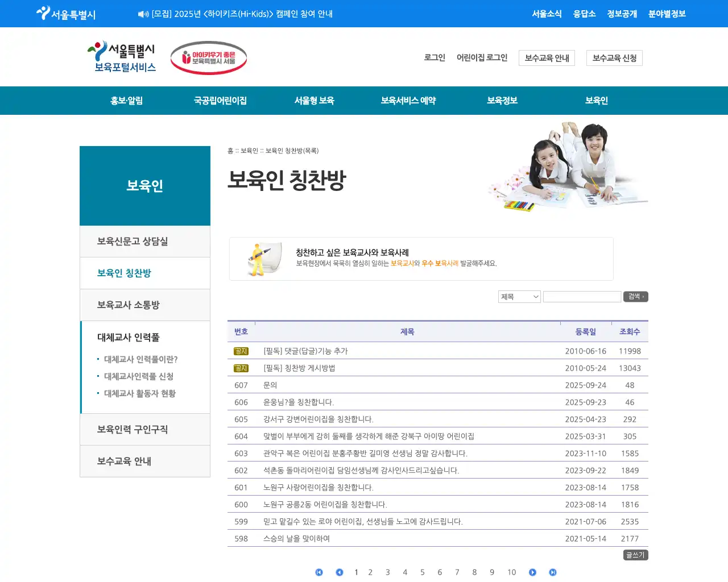Click the 아이키우기 좋은 보육특별시 서울 emblem
Image resolution: width=728 pixels, height=582 pixels.
208,57
